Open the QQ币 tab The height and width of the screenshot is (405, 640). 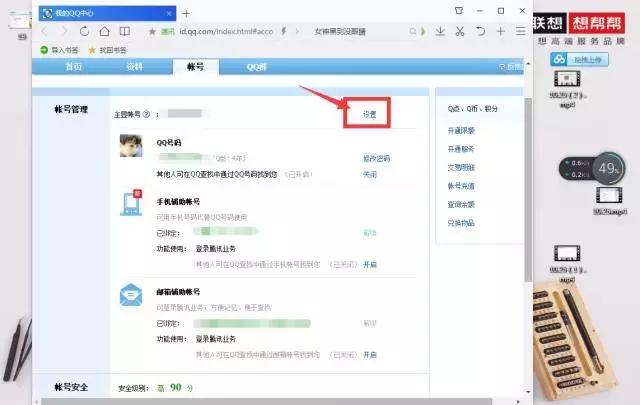[x=257, y=67]
